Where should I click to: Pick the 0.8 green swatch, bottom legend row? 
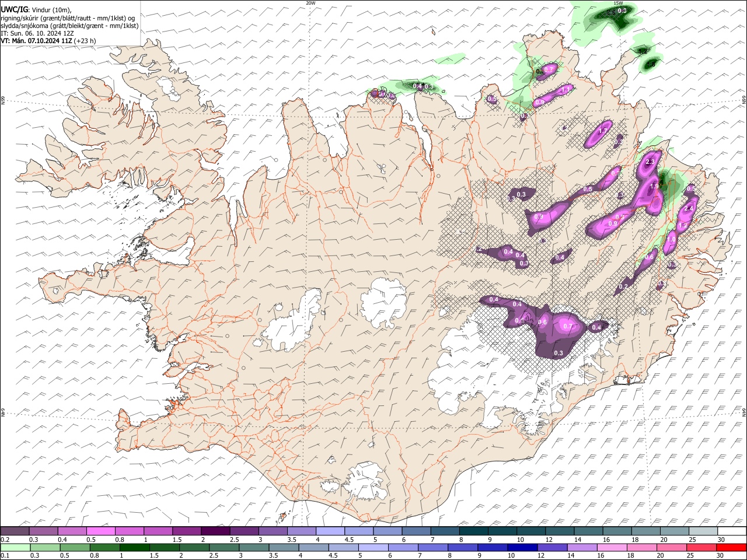point(105,548)
